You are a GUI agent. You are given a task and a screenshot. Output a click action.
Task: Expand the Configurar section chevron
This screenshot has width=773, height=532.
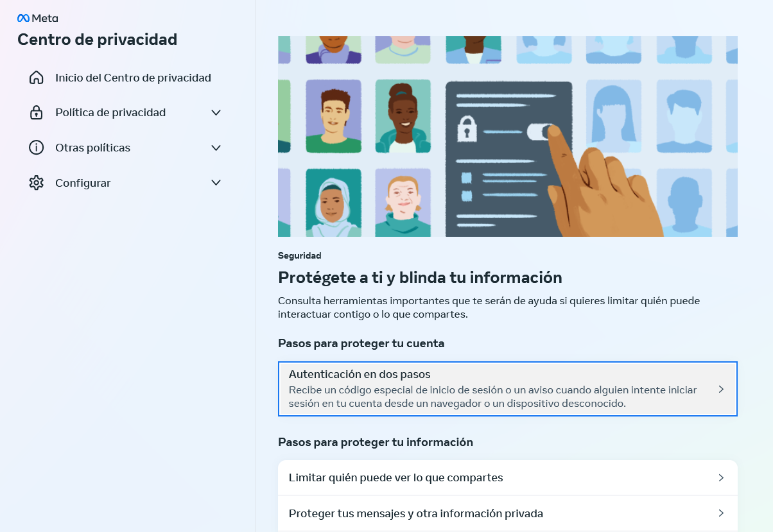pyautogui.click(x=216, y=183)
